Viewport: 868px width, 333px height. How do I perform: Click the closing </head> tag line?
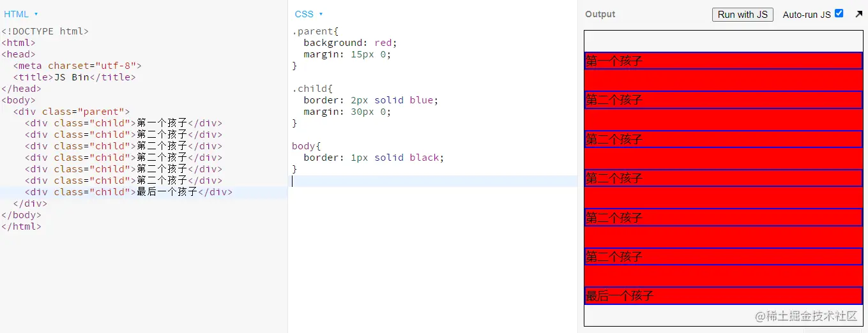21,89
